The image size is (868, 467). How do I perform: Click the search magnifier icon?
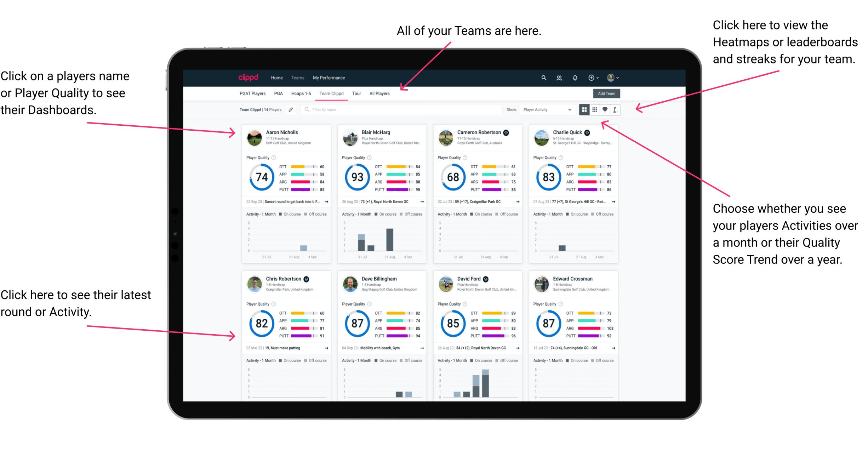[543, 78]
